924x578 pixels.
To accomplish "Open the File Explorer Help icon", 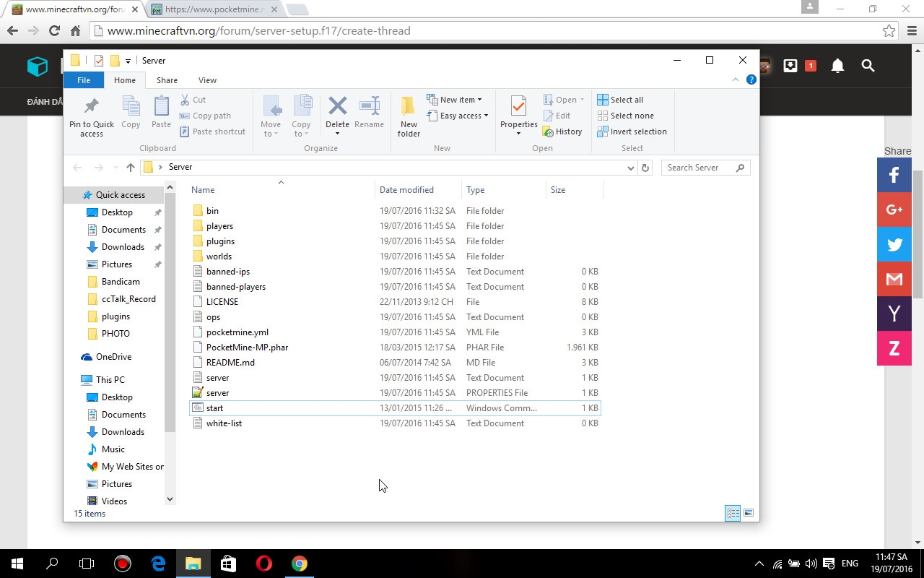I will click(751, 79).
